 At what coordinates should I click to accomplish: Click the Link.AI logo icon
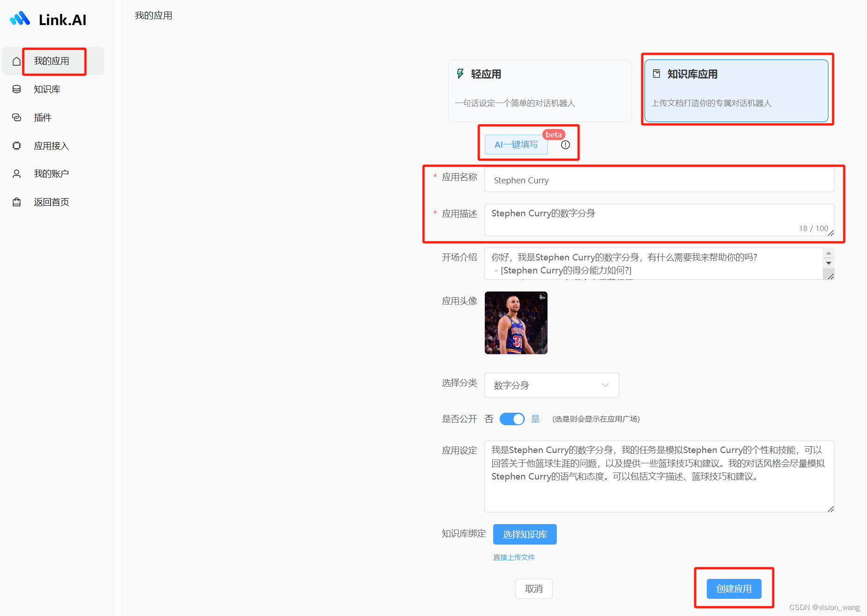(20, 19)
